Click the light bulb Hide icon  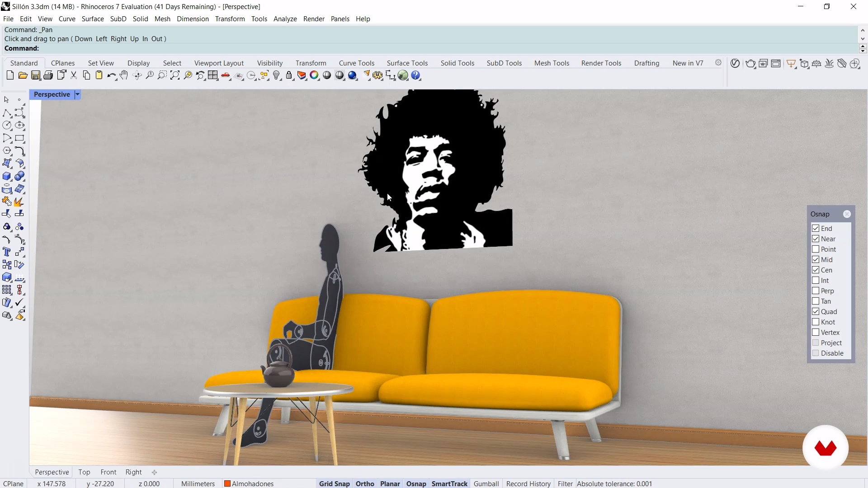coord(277,75)
